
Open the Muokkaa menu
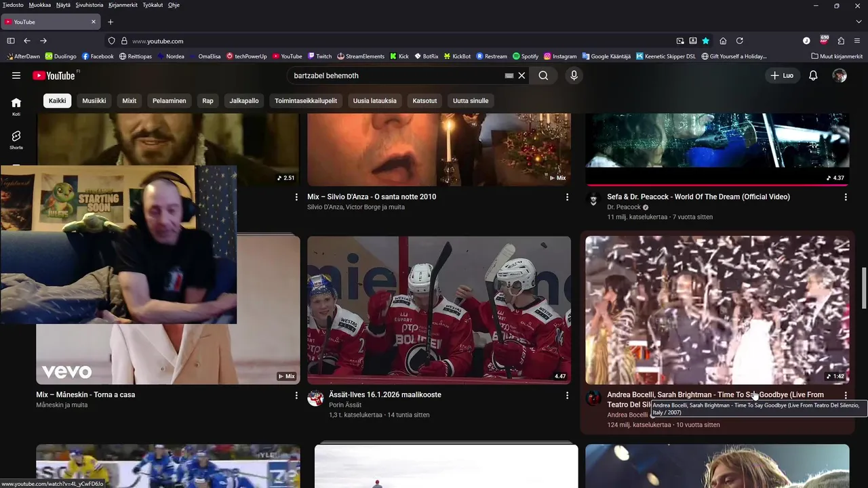(40, 5)
